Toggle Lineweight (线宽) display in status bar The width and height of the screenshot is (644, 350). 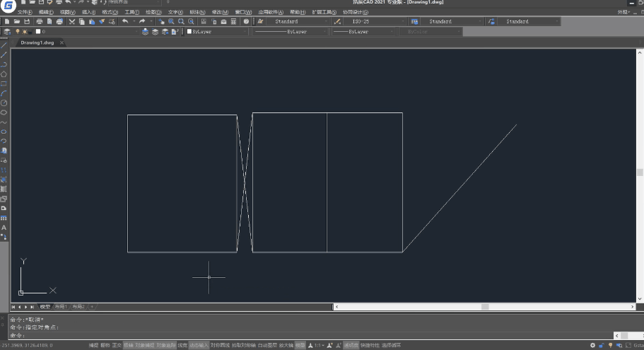coord(183,346)
